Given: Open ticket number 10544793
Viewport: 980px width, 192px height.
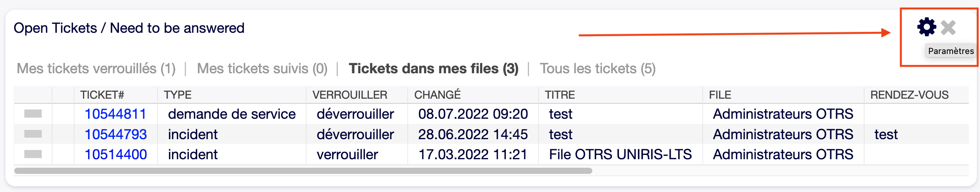Looking at the screenshot, I should (115, 135).
